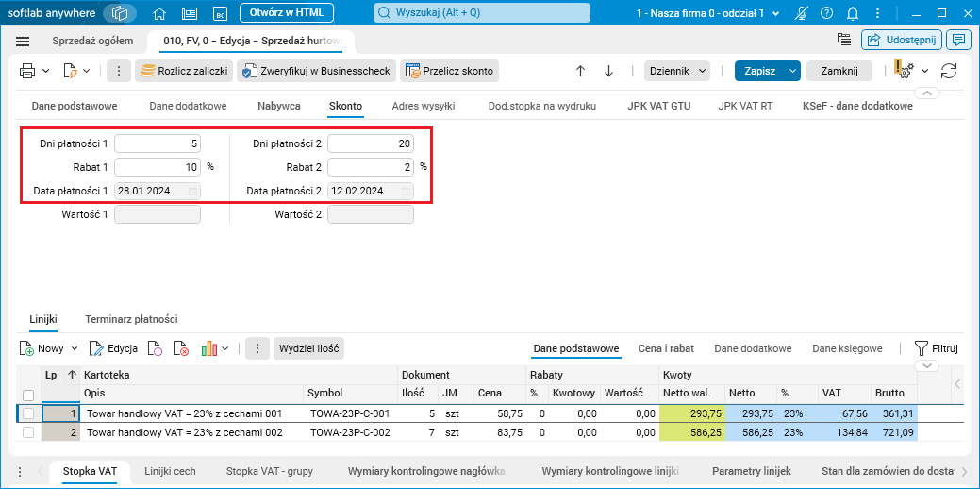Open help question mark icon
980x489 pixels.
click(827, 13)
